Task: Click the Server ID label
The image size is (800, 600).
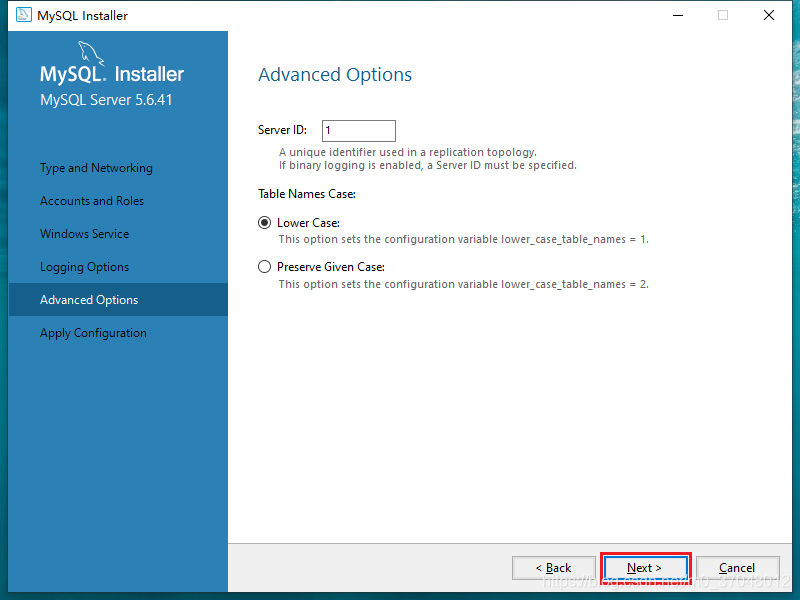Action: coord(282,130)
